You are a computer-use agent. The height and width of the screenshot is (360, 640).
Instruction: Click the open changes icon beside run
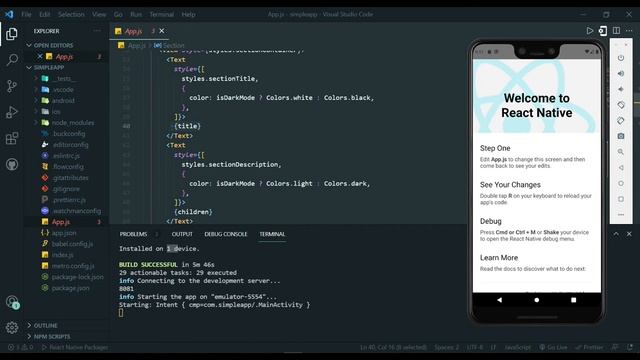pos(602,31)
